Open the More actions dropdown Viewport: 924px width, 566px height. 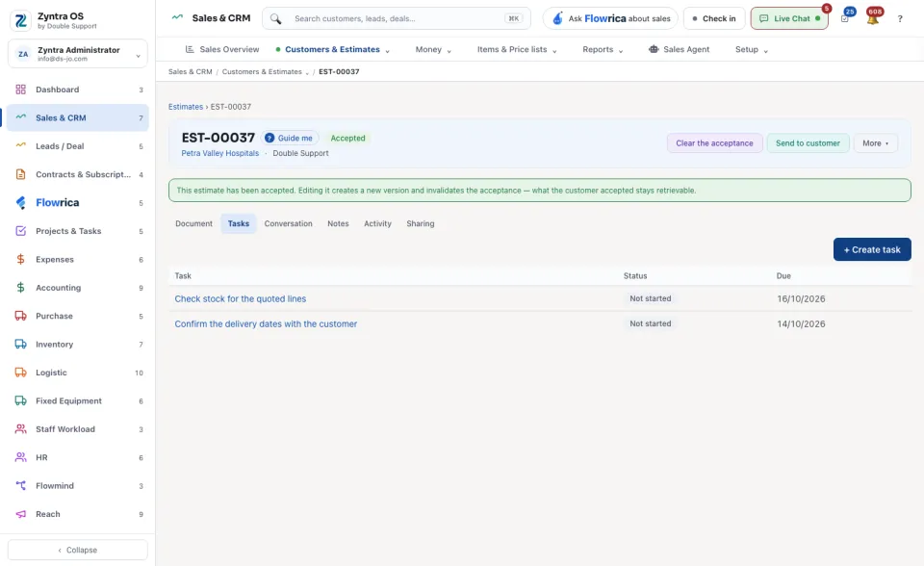pyautogui.click(x=875, y=143)
